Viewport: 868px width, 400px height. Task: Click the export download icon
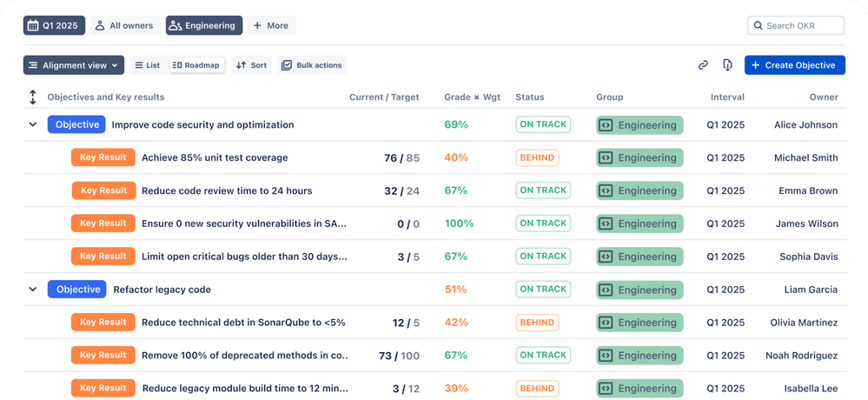tap(727, 65)
